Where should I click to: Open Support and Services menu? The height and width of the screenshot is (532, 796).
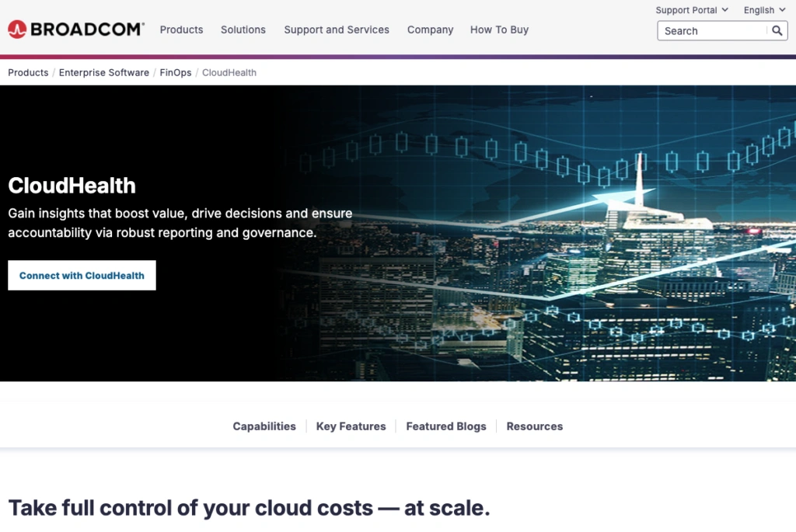337,30
